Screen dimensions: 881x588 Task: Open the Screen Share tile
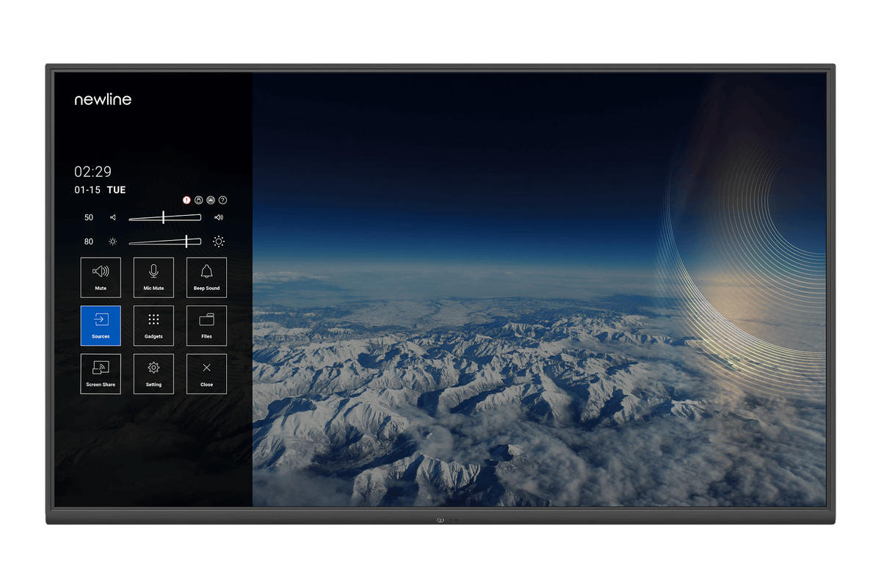101,374
